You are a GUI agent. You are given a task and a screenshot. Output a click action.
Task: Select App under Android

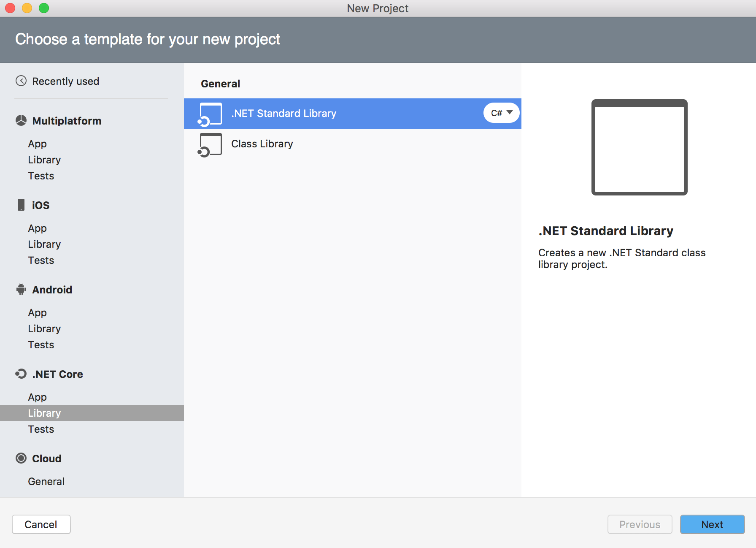pos(38,313)
